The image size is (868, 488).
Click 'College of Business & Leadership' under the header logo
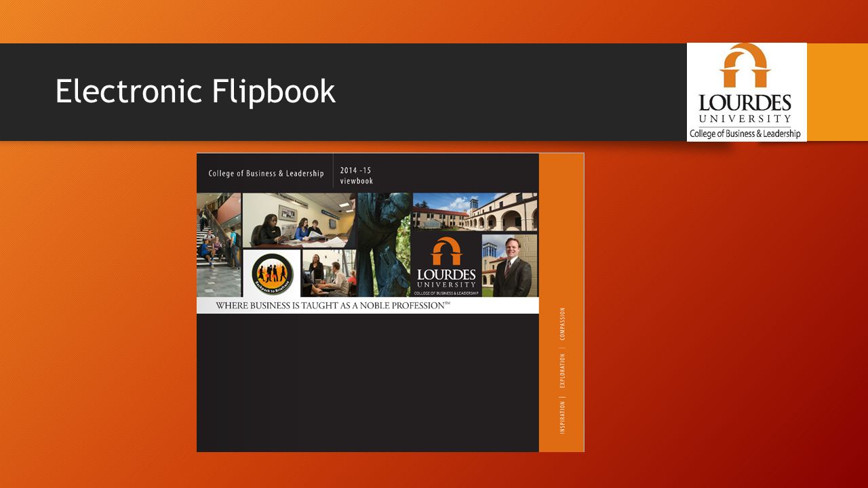[745, 134]
